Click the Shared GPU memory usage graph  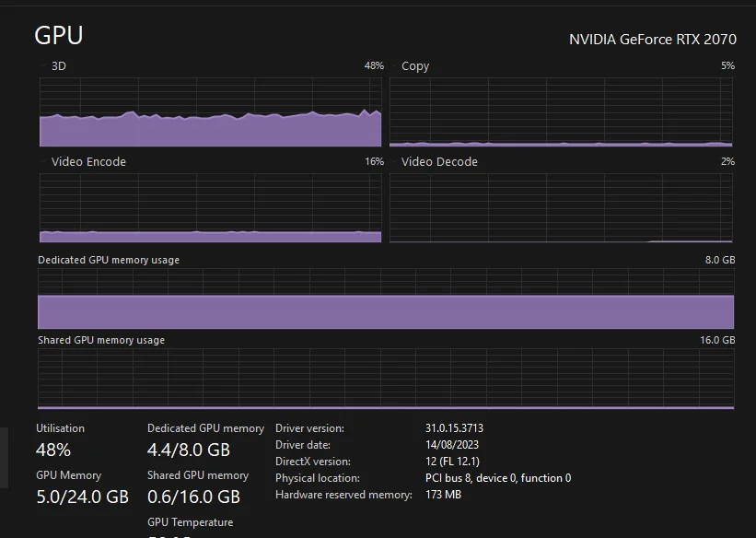click(386, 379)
